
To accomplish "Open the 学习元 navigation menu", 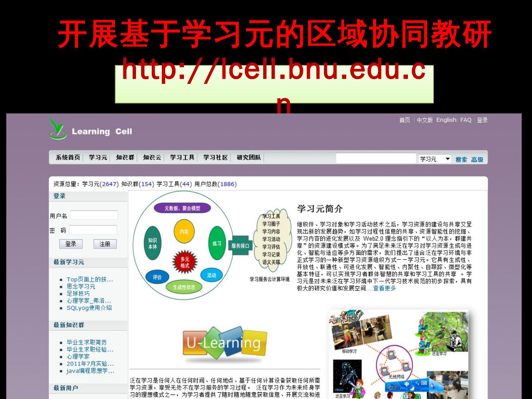I will click(98, 157).
